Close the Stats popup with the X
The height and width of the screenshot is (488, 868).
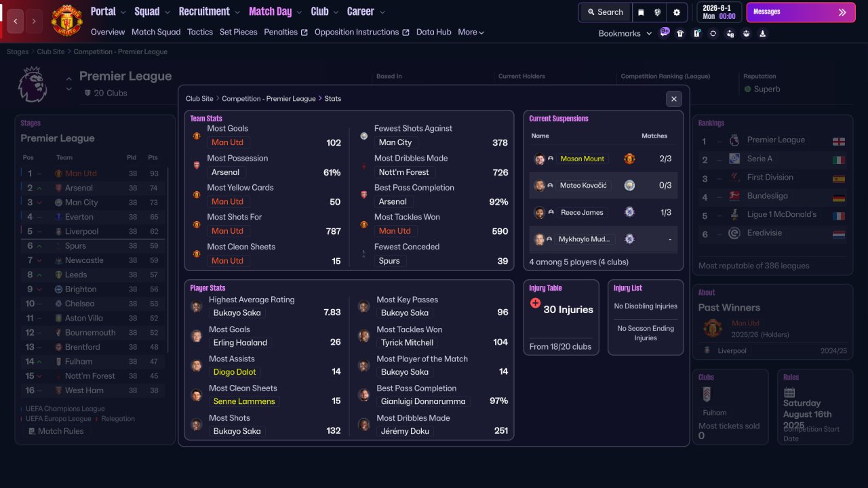click(x=673, y=99)
